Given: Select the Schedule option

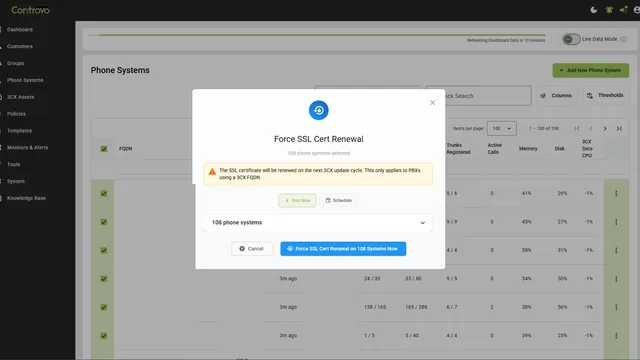Looking at the screenshot, I should tap(338, 200).
